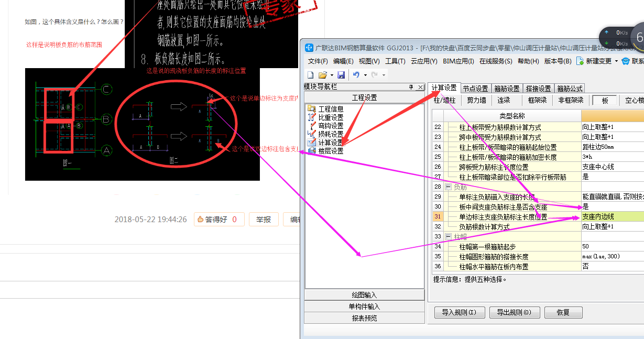Select value 支座内边线 in row 31
The height and width of the screenshot is (339, 644).
(x=613, y=217)
